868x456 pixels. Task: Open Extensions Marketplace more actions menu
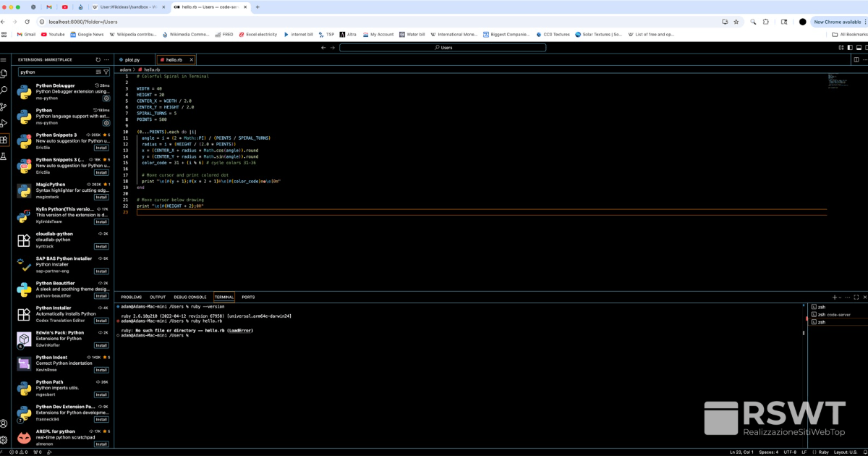pyautogui.click(x=106, y=59)
